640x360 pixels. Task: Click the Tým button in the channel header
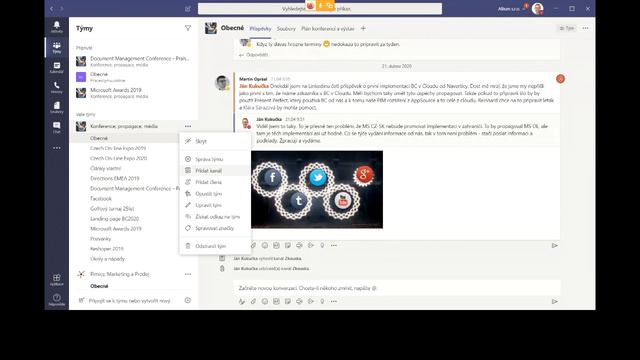coord(567,28)
